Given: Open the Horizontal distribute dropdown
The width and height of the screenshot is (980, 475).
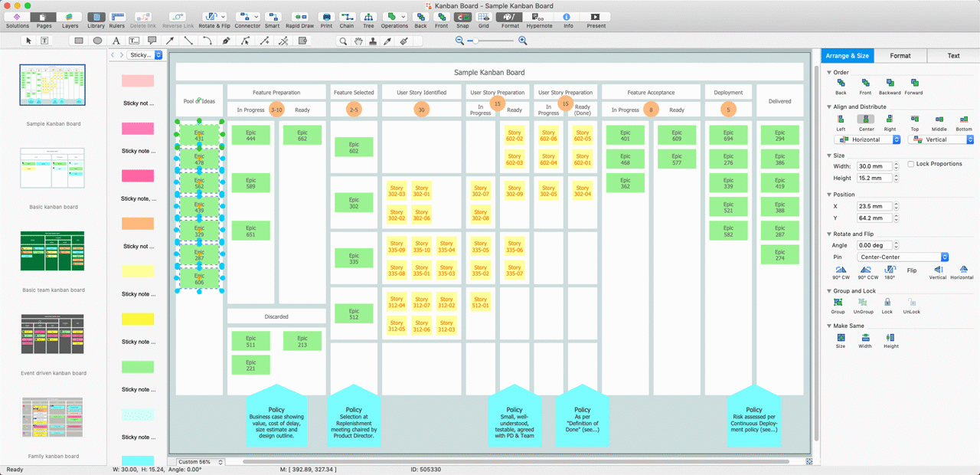Looking at the screenshot, I should click(867, 139).
